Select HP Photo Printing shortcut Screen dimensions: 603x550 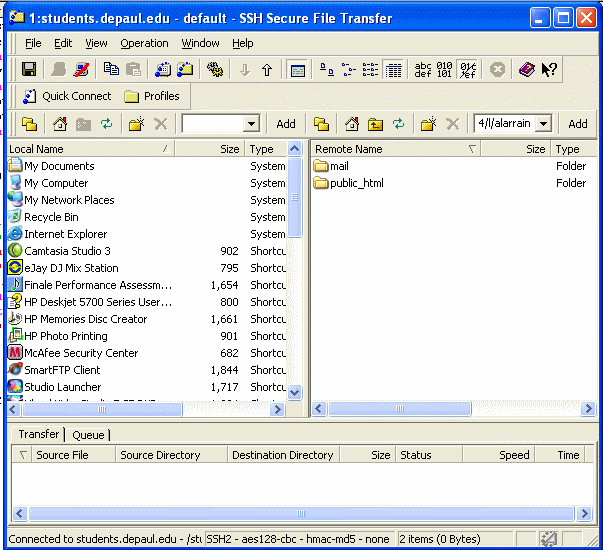coord(58,336)
